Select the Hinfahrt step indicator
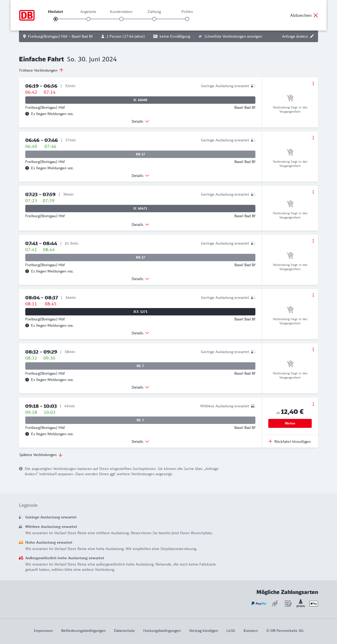This screenshot has width=337, height=644. 56,19
